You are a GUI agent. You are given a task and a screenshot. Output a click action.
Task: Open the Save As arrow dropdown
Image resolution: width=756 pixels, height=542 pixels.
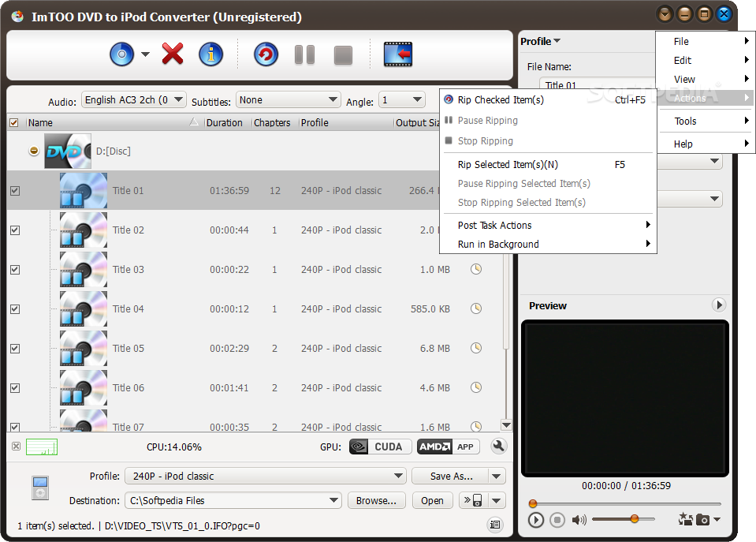tap(497, 477)
